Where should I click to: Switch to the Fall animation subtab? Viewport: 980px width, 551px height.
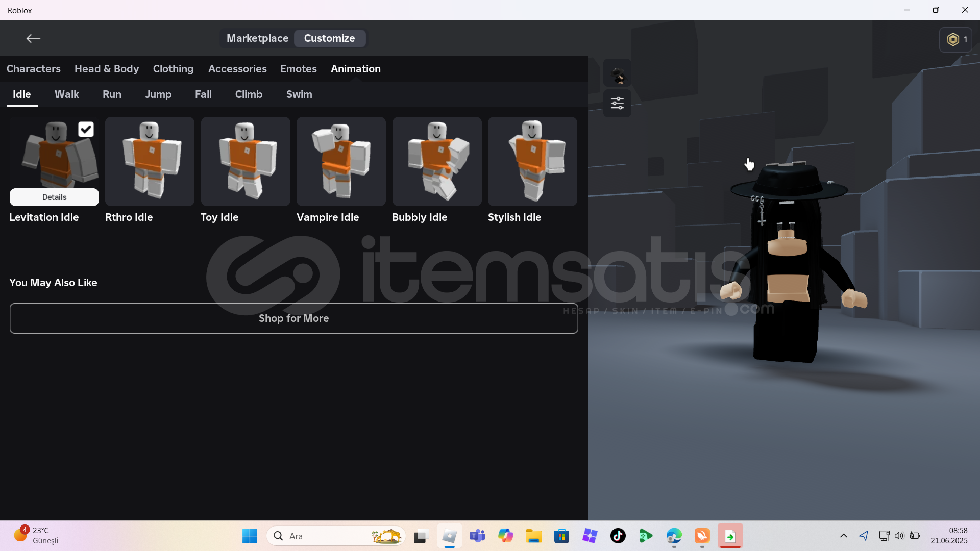pyautogui.click(x=203, y=94)
